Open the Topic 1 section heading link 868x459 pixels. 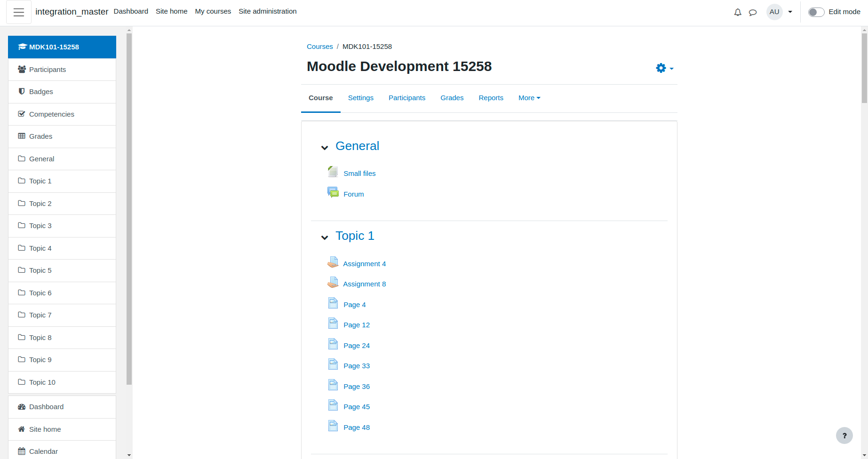coord(355,236)
